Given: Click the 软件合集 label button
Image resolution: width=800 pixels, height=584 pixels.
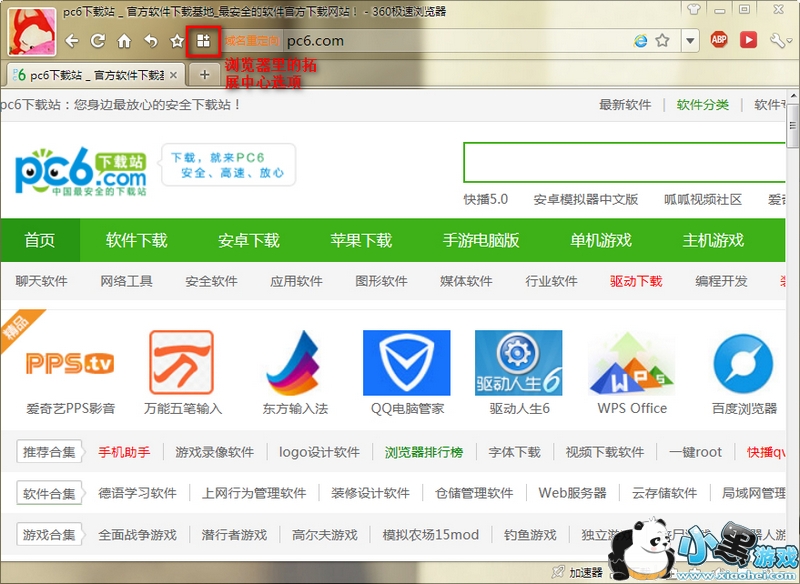Looking at the screenshot, I should (x=49, y=493).
